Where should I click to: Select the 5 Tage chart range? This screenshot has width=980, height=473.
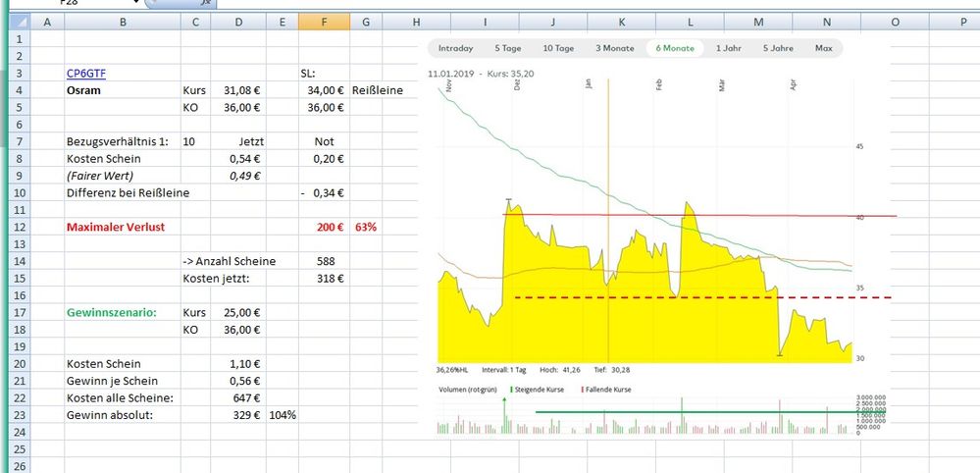509,48
